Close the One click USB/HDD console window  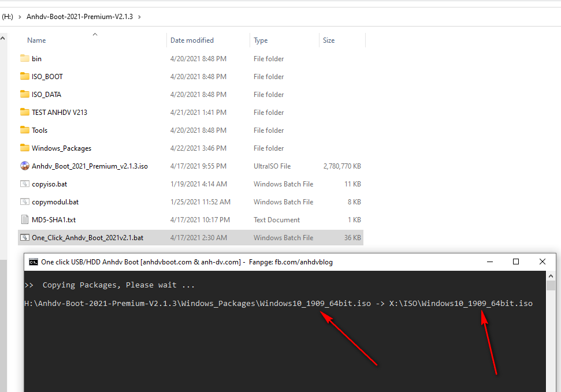point(543,262)
